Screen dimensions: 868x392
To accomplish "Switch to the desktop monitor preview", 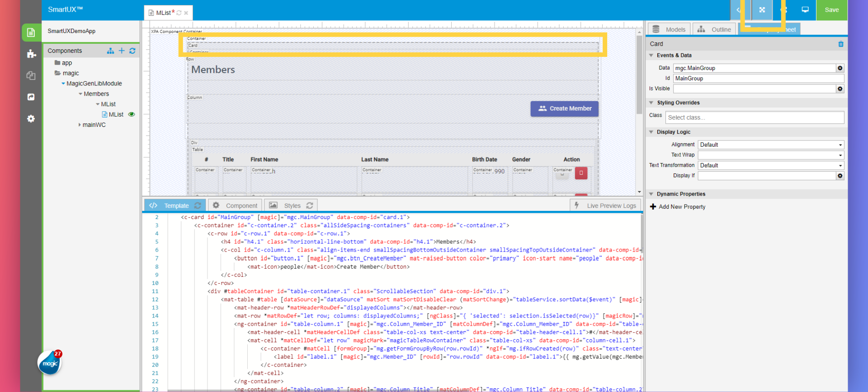I will tap(805, 10).
